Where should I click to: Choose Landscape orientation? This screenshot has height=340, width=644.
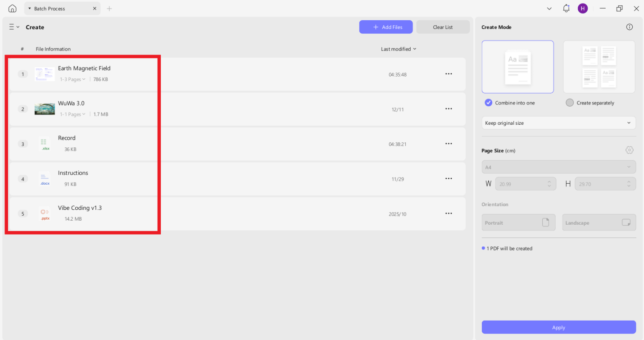tap(599, 222)
